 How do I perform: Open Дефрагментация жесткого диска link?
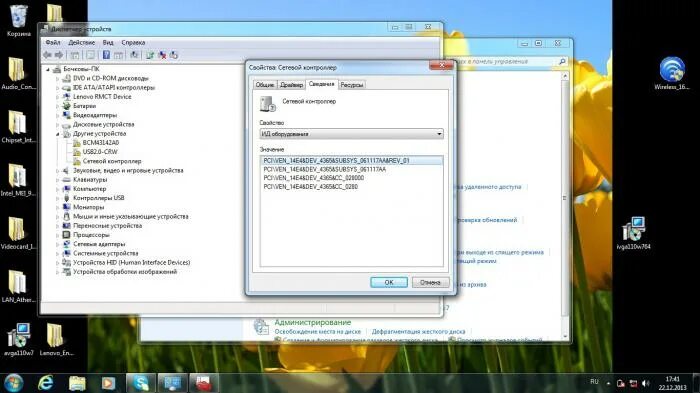click(418, 332)
